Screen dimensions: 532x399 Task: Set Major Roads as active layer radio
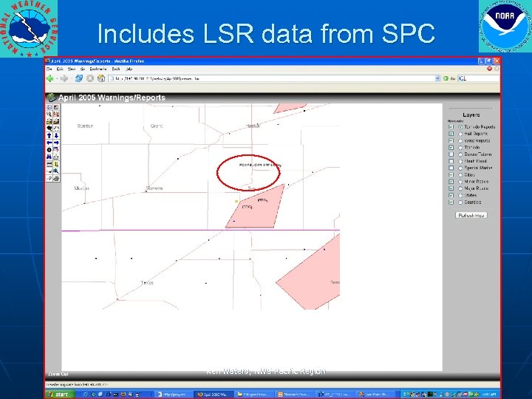click(x=460, y=188)
